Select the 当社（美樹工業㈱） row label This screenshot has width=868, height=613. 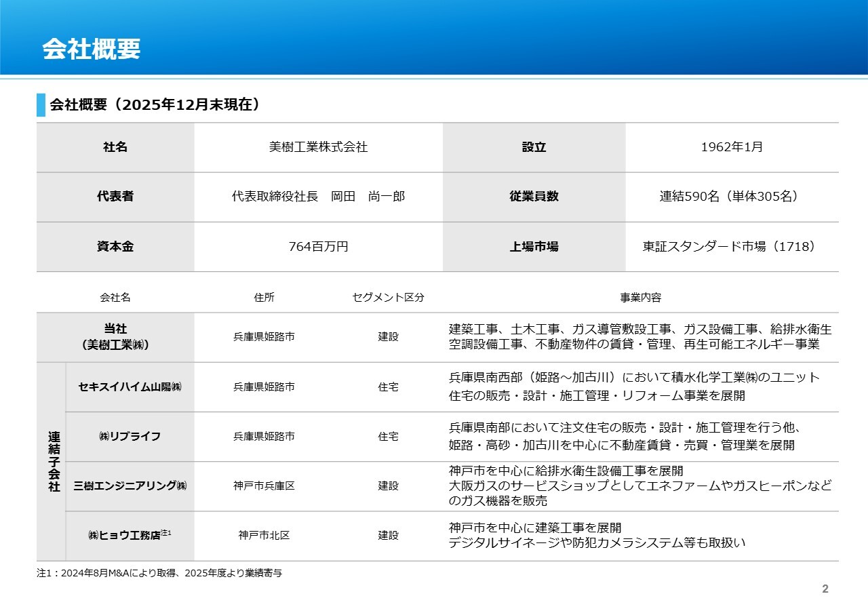coord(114,336)
